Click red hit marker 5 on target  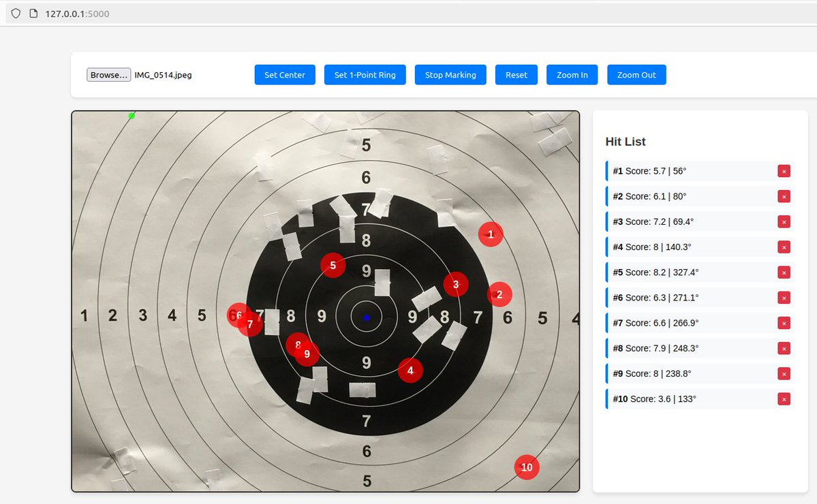(333, 266)
